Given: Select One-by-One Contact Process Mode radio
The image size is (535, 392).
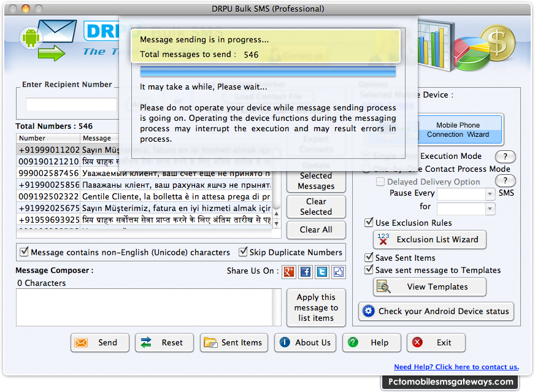Looking at the screenshot, I should (x=366, y=169).
